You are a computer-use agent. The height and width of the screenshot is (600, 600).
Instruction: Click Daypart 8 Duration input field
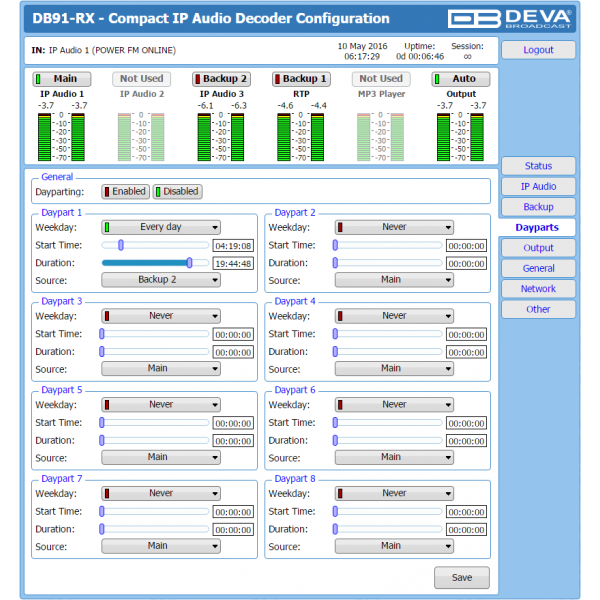click(466, 530)
